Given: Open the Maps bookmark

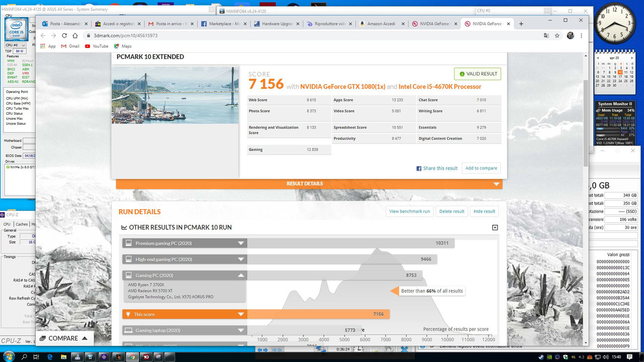Looking at the screenshot, I should 123,46.
